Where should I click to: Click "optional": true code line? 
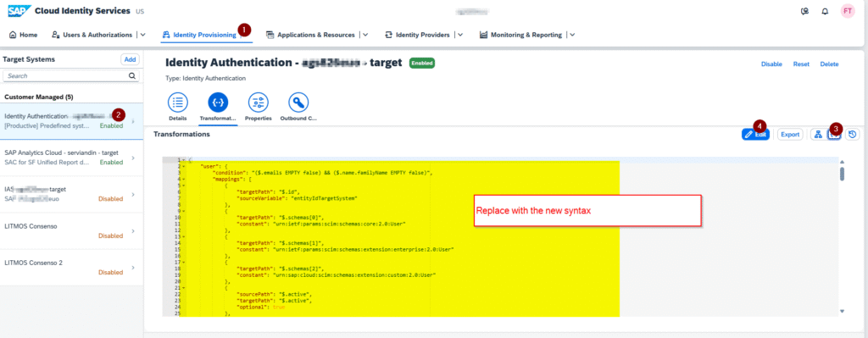click(261, 307)
